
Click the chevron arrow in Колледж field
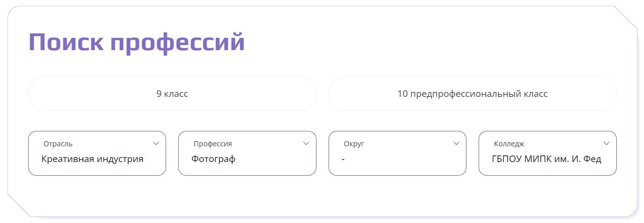(606, 144)
